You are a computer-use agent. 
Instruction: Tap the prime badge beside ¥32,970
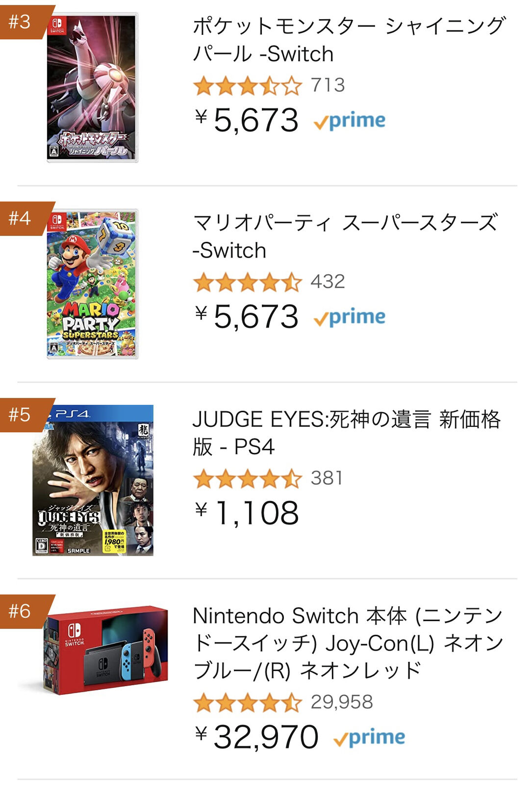coord(369,738)
